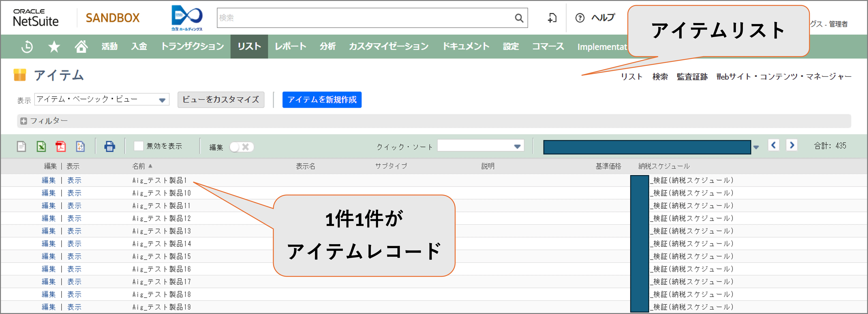Print the item list
This screenshot has height=314, width=868.
click(110, 146)
